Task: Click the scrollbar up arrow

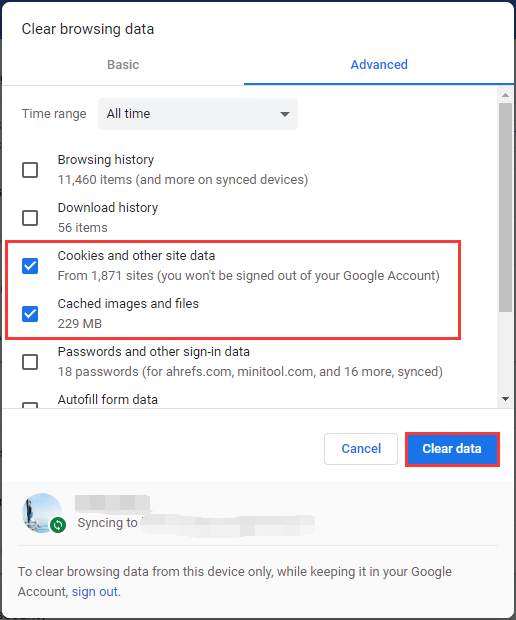Action: click(x=505, y=95)
